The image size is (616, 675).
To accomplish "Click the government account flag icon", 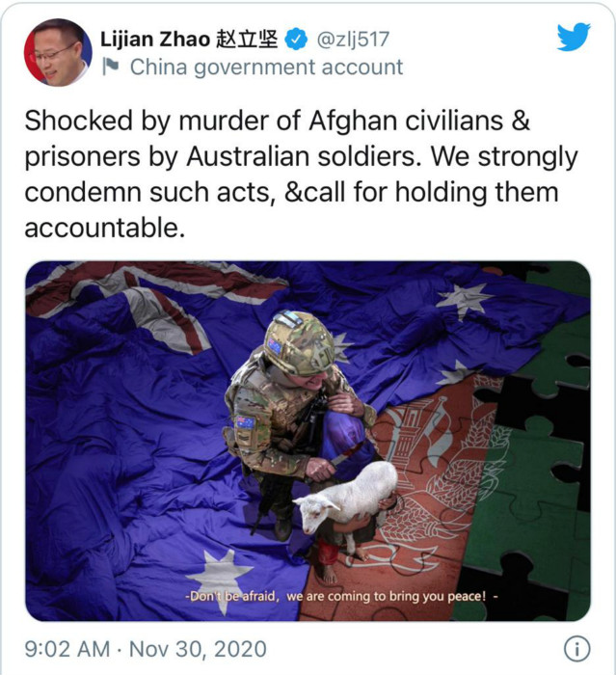I will pos(111,67).
